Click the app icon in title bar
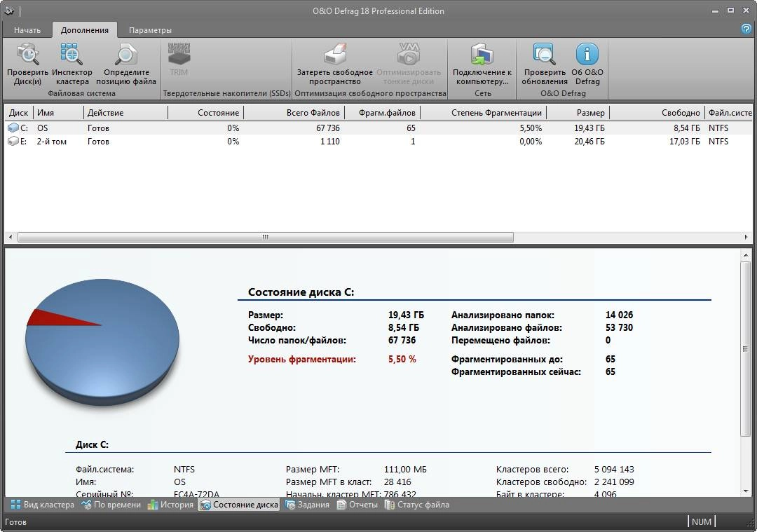This screenshot has height=532, width=757. click(x=8, y=10)
